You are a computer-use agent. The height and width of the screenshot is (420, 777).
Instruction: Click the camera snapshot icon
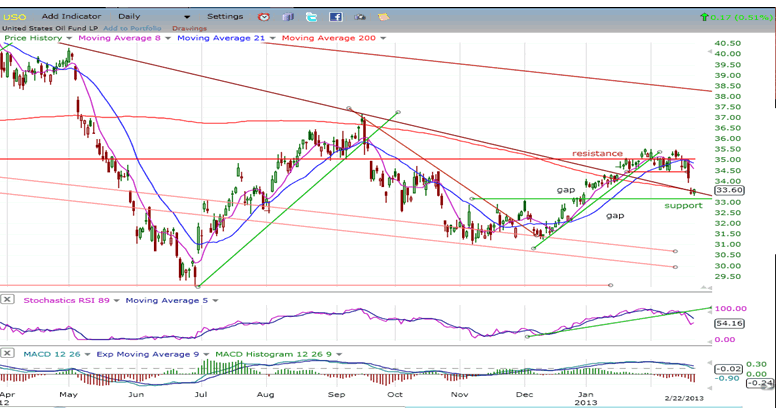[359, 17]
